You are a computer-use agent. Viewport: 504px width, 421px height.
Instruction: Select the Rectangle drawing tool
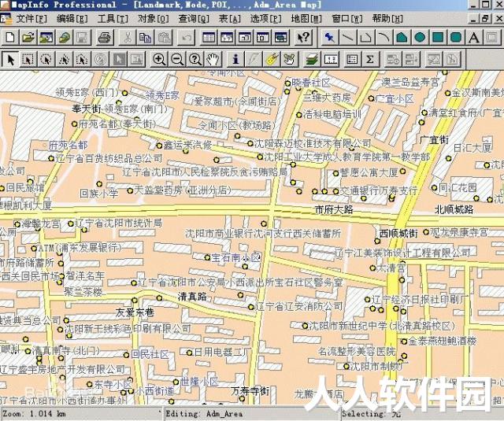click(438, 37)
